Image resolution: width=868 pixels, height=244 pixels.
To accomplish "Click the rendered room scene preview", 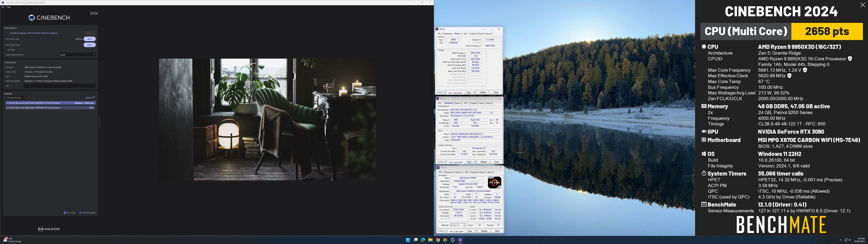I will (268, 120).
